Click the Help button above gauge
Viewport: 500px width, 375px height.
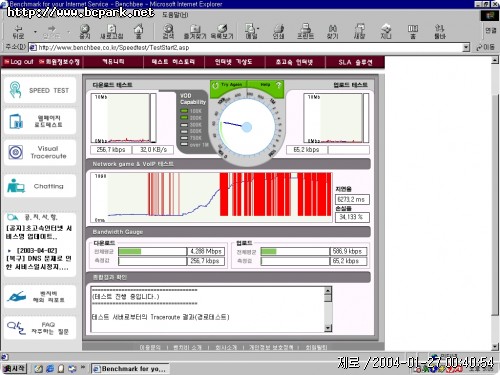pyautogui.click(x=266, y=85)
